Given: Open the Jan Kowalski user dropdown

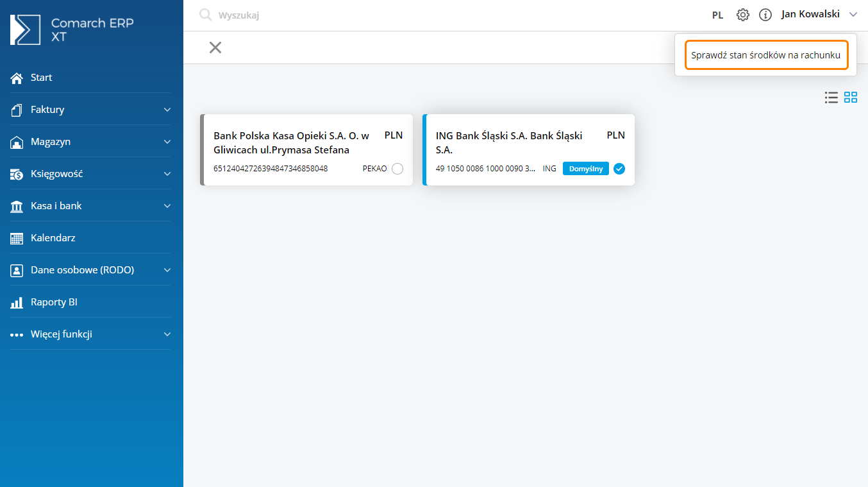Looking at the screenshot, I should pyautogui.click(x=818, y=14).
